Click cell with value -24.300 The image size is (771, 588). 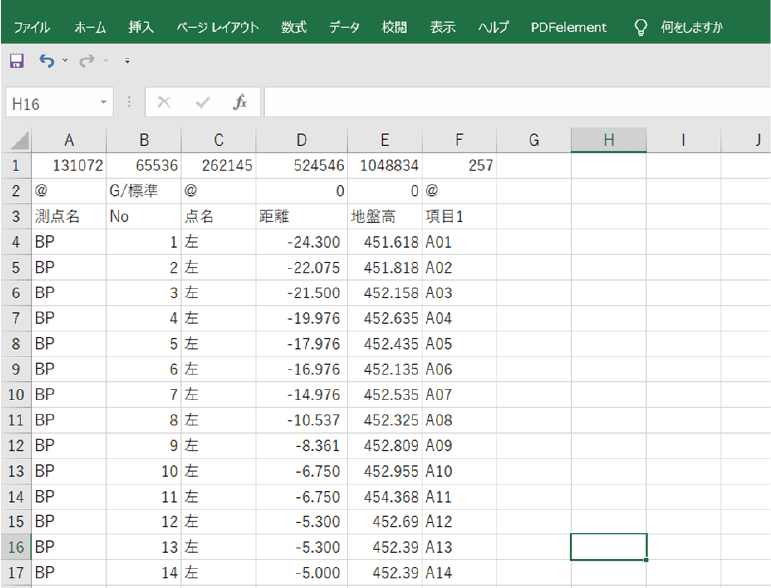[302, 242]
